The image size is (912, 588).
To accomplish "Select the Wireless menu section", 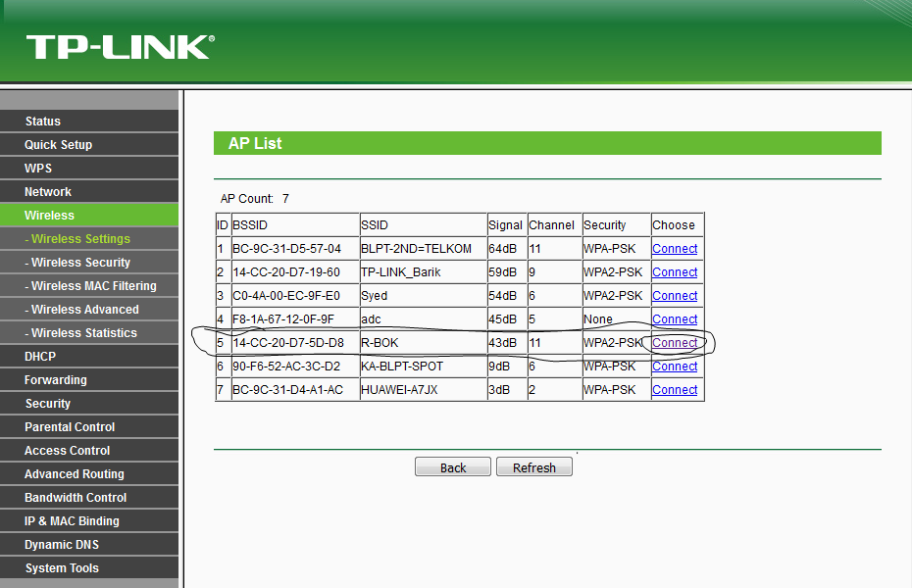I will 89,215.
